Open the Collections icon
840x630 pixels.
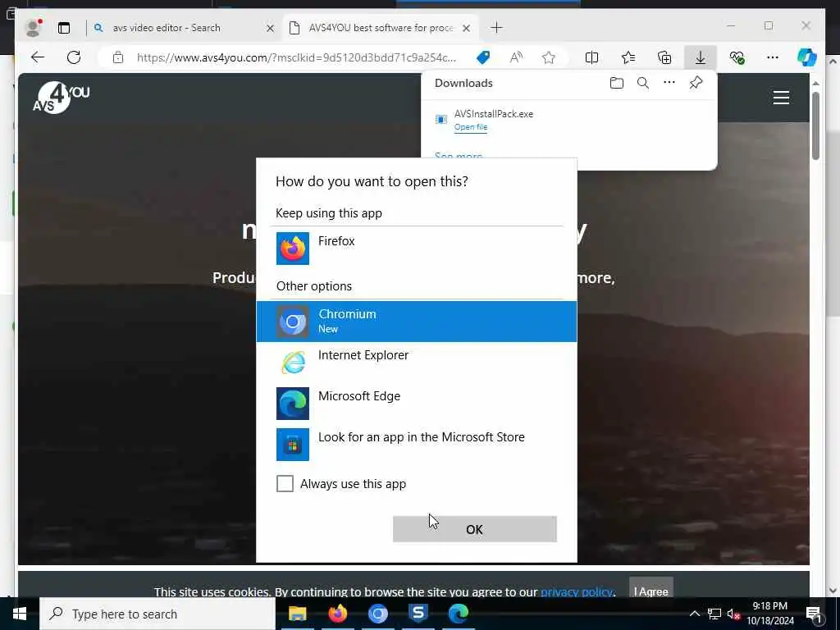pyautogui.click(x=664, y=57)
